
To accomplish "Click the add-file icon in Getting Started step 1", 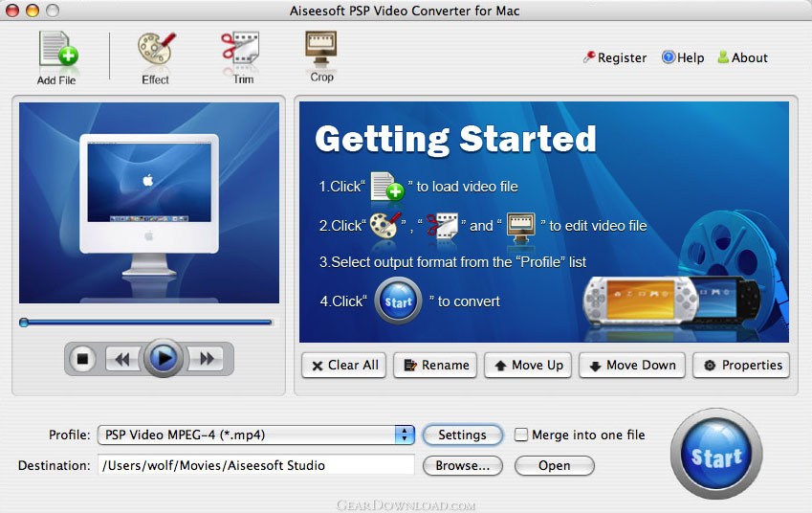I will [x=386, y=186].
